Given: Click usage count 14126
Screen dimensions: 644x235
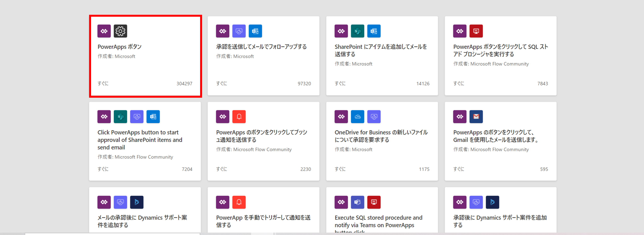Looking at the screenshot, I should 423,84.
